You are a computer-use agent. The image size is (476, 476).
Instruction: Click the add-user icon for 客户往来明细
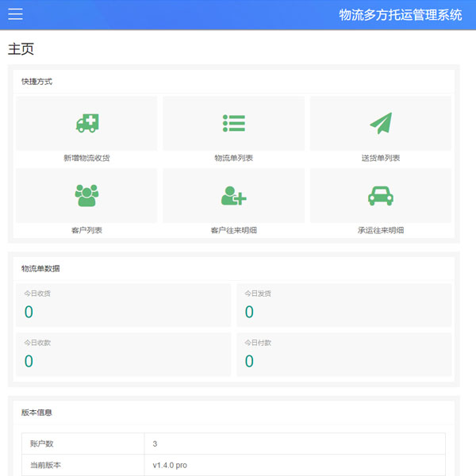234,195
